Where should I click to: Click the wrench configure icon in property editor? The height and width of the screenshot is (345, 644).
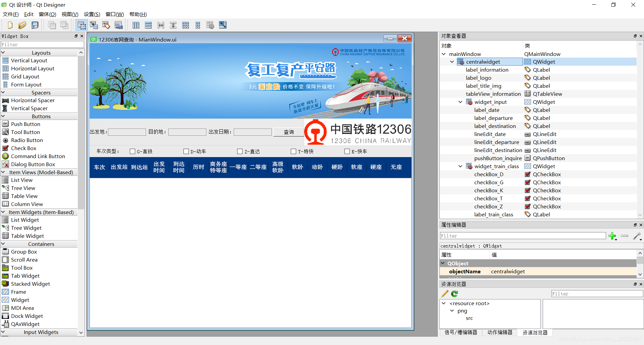tap(637, 236)
